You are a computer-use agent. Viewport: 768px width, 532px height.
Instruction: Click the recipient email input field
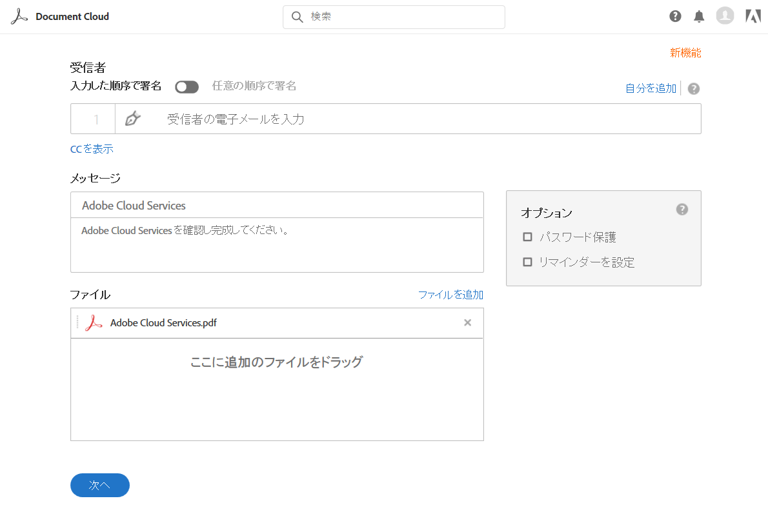[x=408, y=119]
